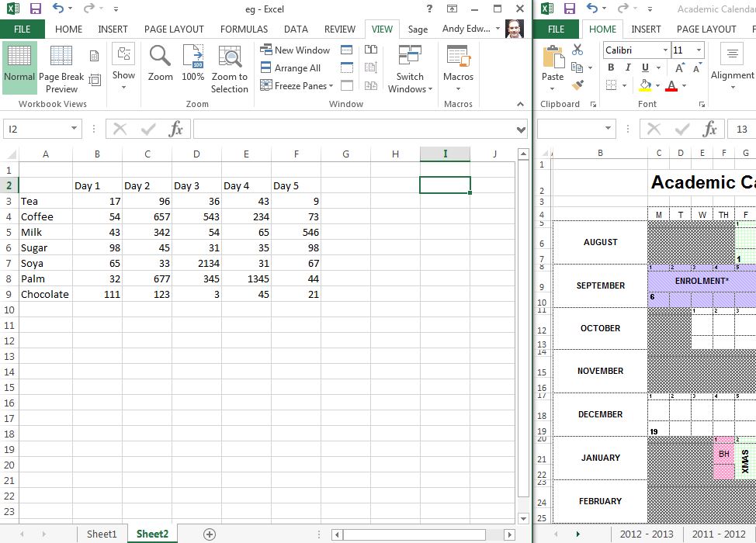Image resolution: width=756 pixels, height=543 pixels.
Task: Click the Insert Function fx icon
Action: (176, 129)
